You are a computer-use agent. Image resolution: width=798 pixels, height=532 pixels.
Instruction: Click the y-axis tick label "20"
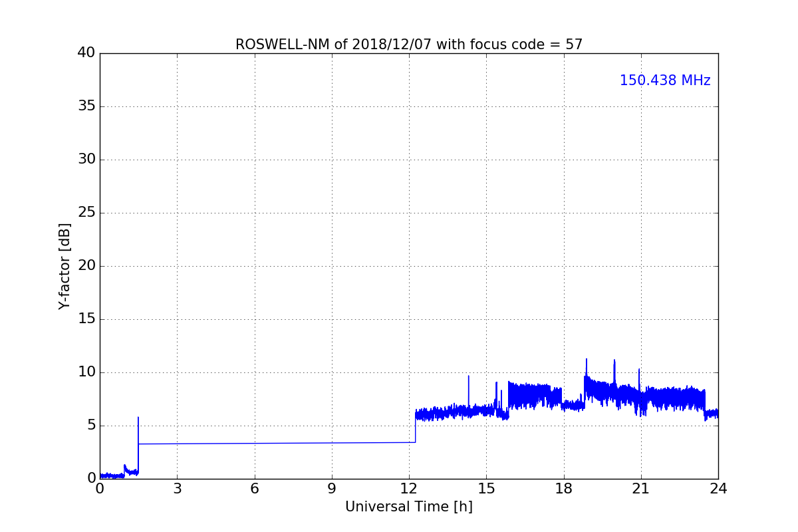(x=86, y=266)
